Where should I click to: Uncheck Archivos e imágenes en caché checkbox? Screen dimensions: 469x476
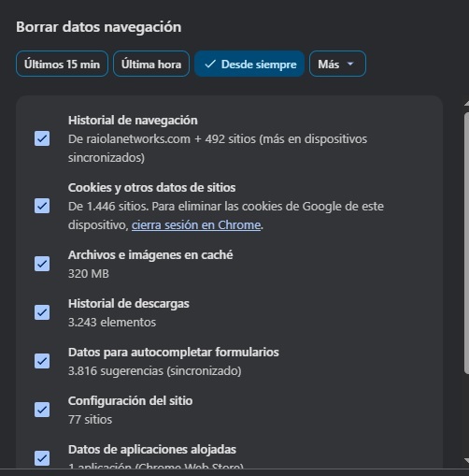pyautogui.click(x=42, y=264)
